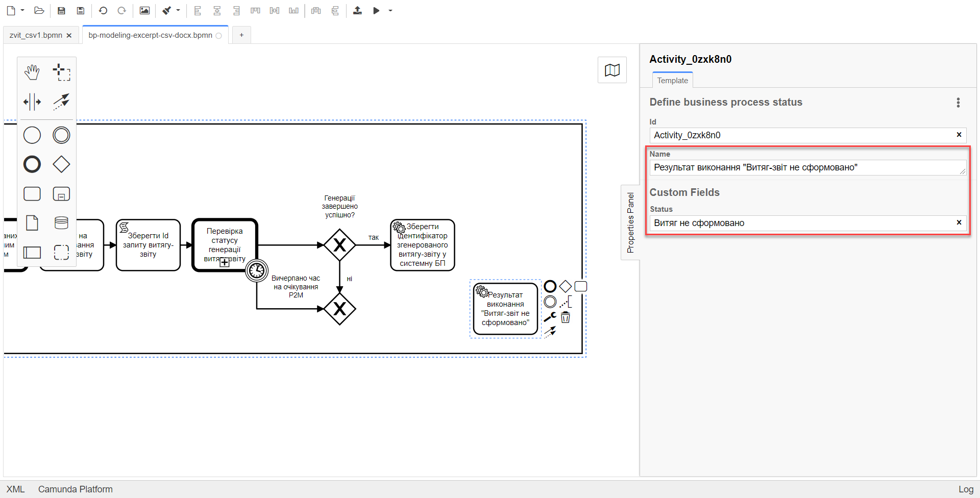Select the bp-modeling-excerpt-csv-docx.bpmn tab
The height and width of the screenshot is (498, 980).
click(150, 35)
